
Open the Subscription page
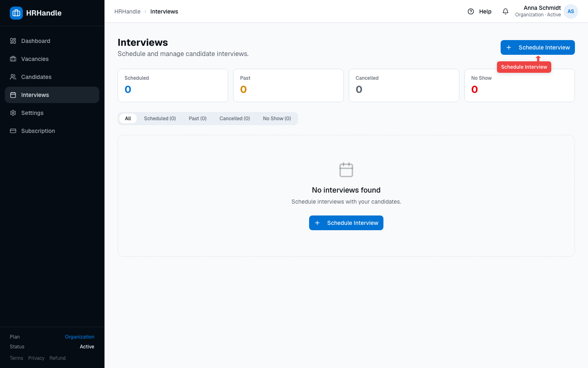pyautogui.click(x=52, y=131)
